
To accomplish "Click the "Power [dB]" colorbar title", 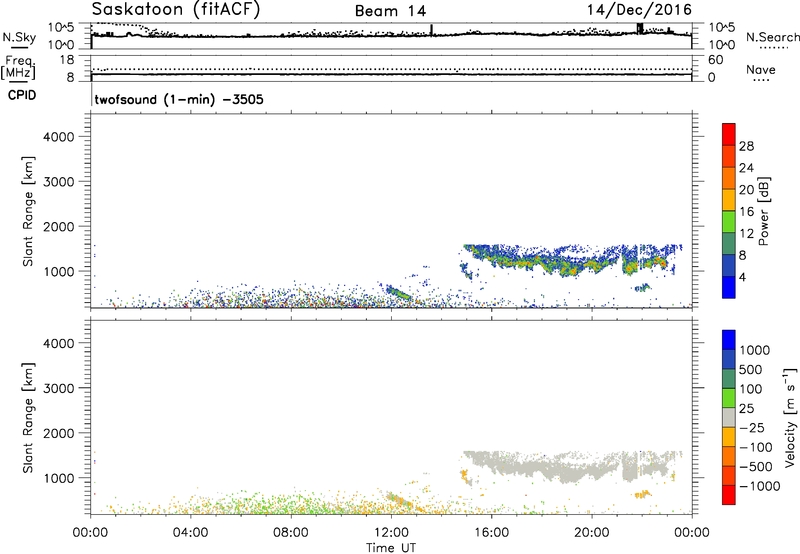I will [x=764, y=211].
